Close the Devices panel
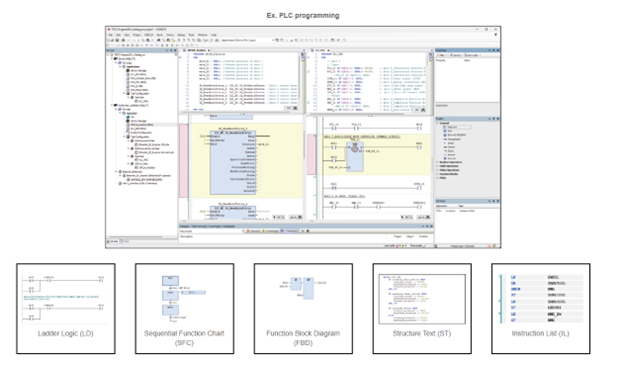The width and height of the screenshot is (624, 367). 176,51
